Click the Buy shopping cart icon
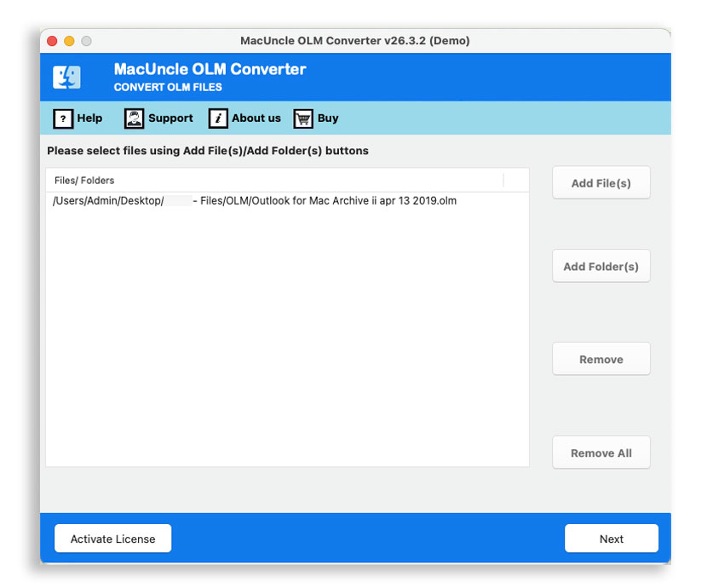 303,118
